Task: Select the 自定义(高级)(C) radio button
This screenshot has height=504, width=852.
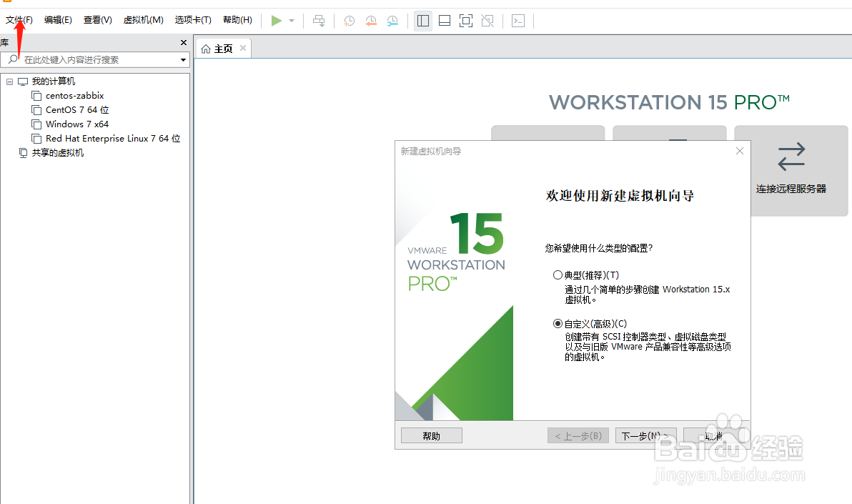Action: (558, 324)
